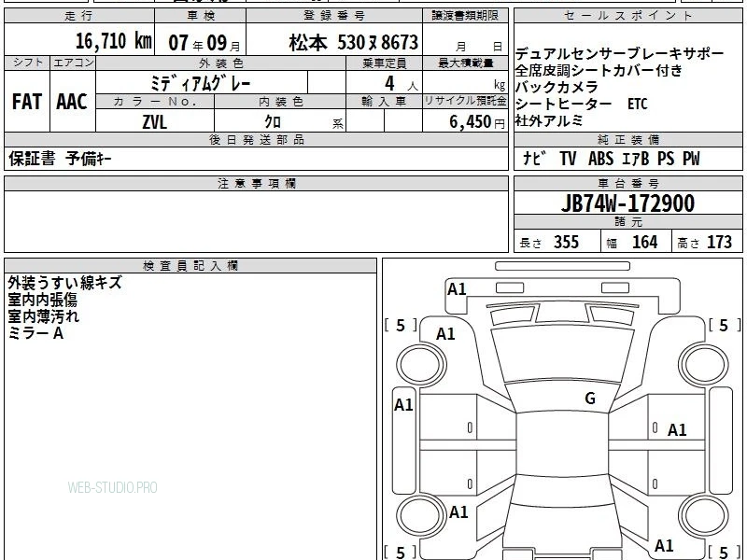747x560 pixels.
Task: Select recycle deposit 6,450円
Action: pyautogui.click(x=477, y=122)
